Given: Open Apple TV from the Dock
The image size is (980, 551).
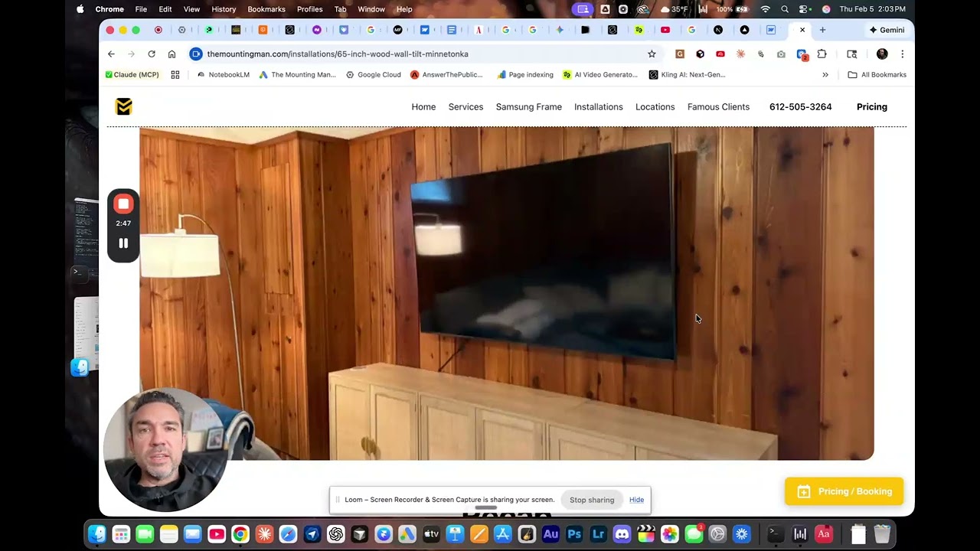Looking at the screenshot, I should (x=431, y=534).
